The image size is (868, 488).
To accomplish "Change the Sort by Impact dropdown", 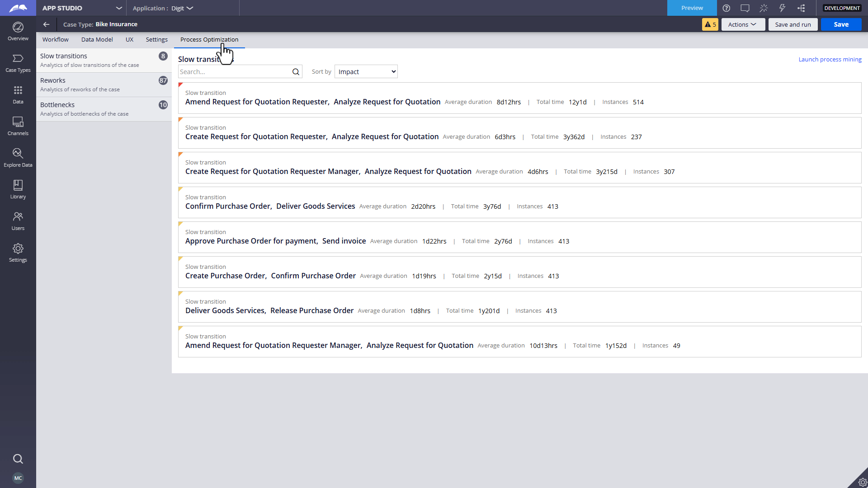I will click(x=366, y=71).
